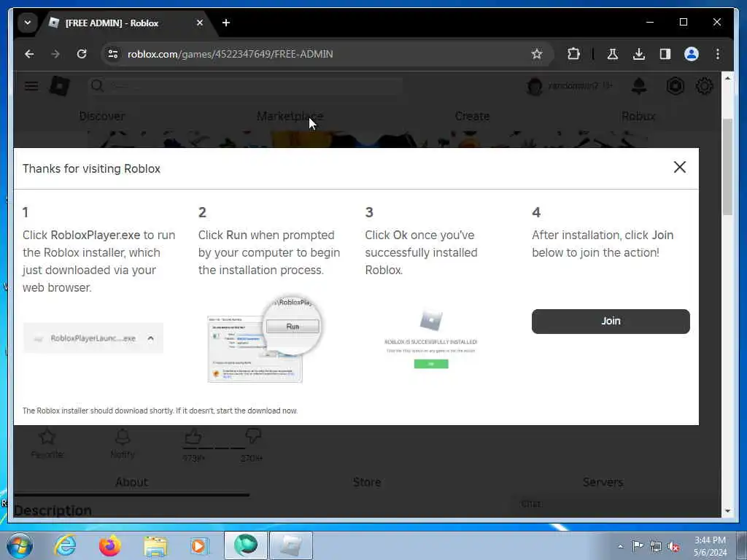Click the page scrollbar down arrow
Screen dimensions: 747x560
[x=727, y=511]
